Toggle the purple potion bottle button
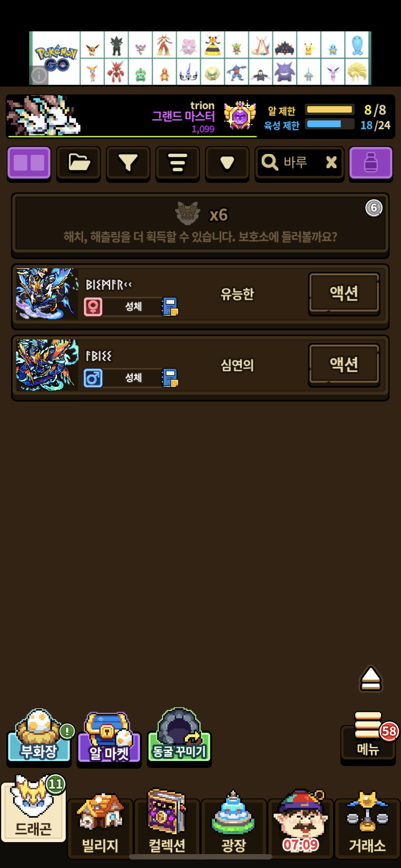Screen dimensions: 401x868 pyautogui.click(x=371, y=163)
